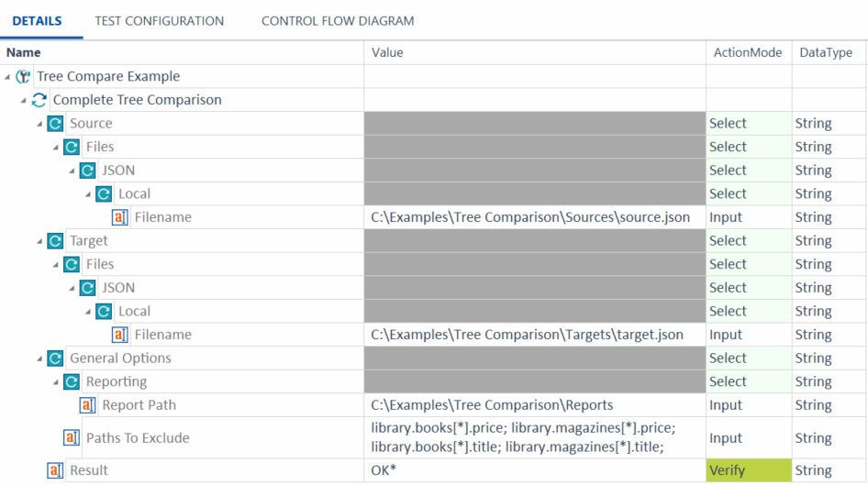This screenshot has width=868, height=485.
Task: Collapse the Reporting tree node
Action: click(x=57, y=382)
